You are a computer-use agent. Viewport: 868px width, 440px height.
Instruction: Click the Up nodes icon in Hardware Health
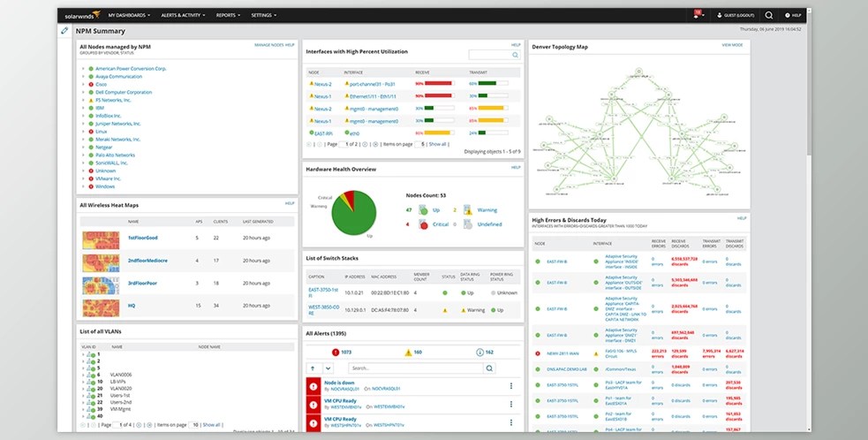(x=423, y=210)
